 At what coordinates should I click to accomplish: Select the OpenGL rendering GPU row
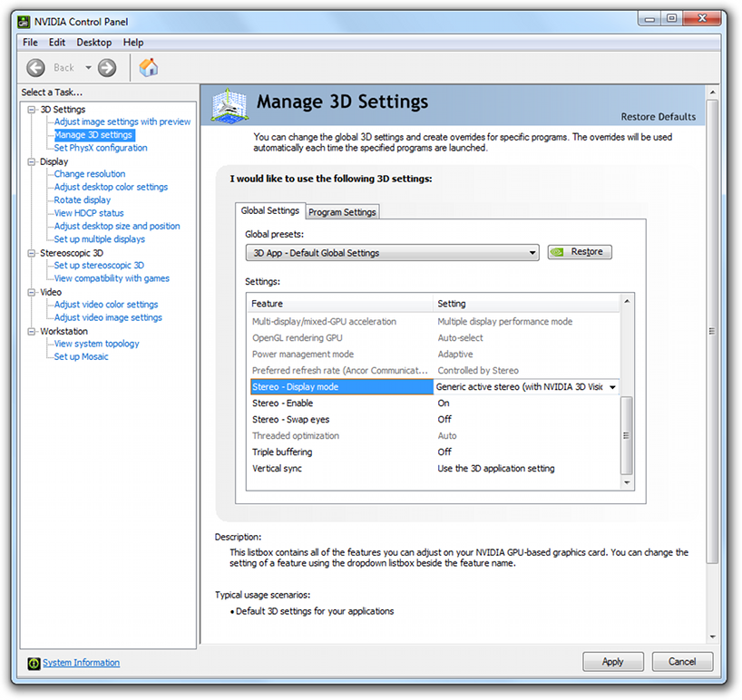[434, 337]
